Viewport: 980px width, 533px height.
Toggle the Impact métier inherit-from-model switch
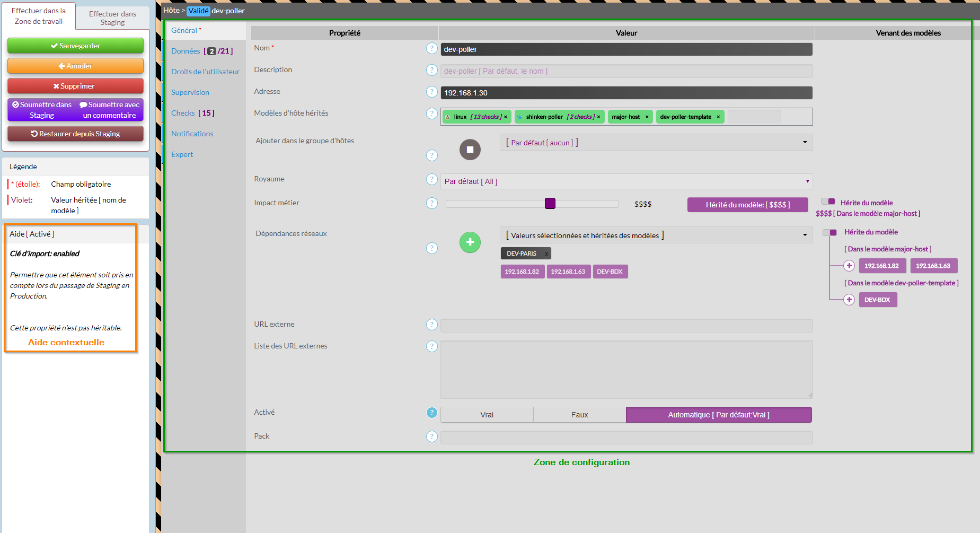828,202
